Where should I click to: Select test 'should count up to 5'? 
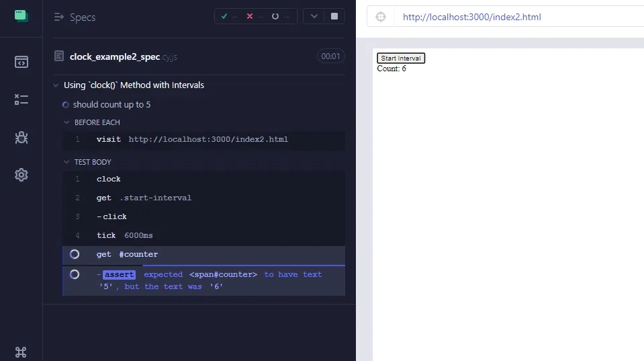(x=111, y=104)
